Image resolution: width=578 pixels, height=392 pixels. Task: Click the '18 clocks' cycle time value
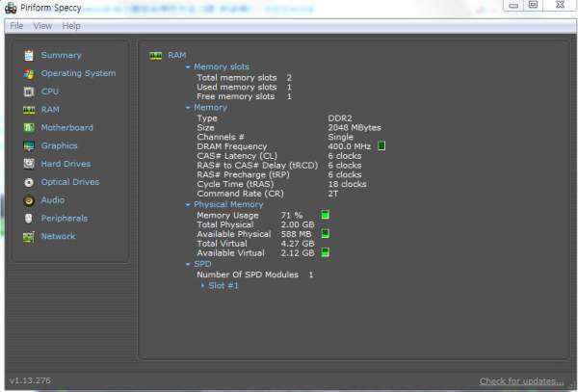click(347, 184)
